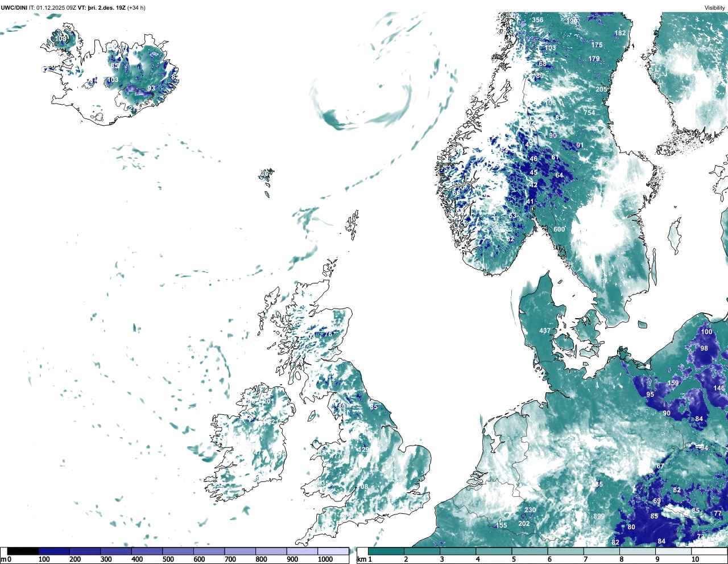Click the '1000' tick label in the metre legend

(325, 559)
